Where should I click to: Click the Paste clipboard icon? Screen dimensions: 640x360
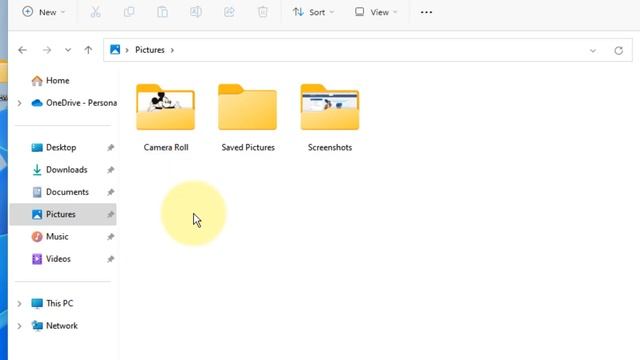[x=162, y=12]
